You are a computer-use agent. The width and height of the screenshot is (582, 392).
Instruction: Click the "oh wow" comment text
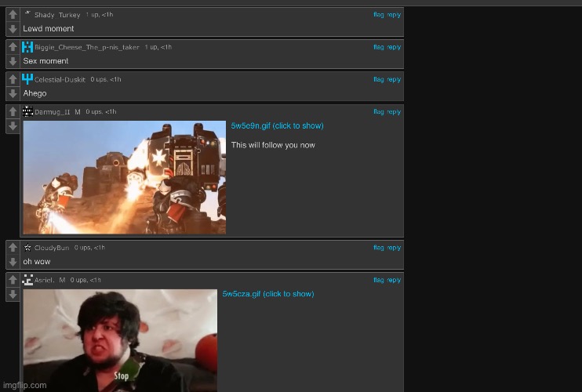(x=37, y=262)
